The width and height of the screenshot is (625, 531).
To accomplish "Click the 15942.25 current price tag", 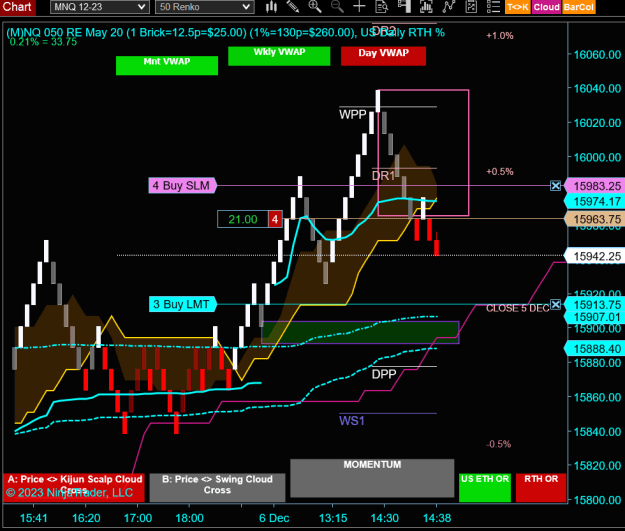I will click(595, 256).
